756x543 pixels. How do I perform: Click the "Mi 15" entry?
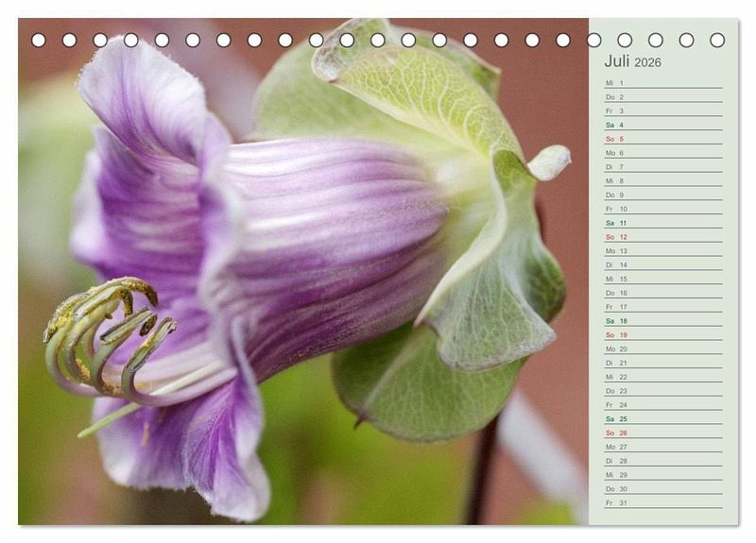point(663,279)
